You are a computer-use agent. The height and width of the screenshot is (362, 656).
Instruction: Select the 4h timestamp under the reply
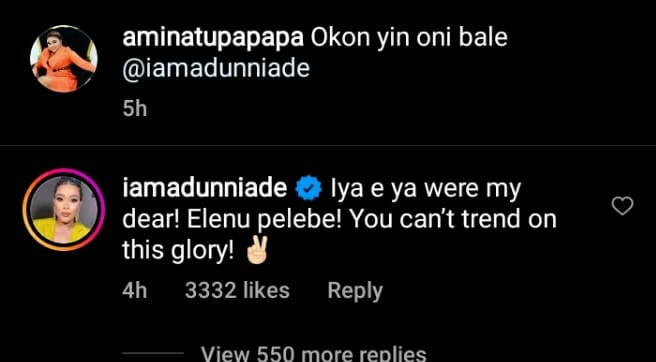135,291
